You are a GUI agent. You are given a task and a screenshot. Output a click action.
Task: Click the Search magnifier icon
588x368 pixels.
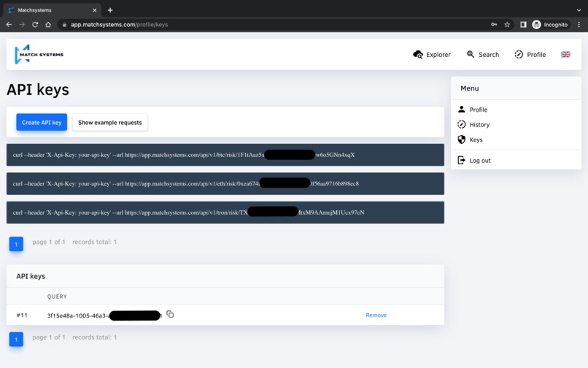(471, 54)
